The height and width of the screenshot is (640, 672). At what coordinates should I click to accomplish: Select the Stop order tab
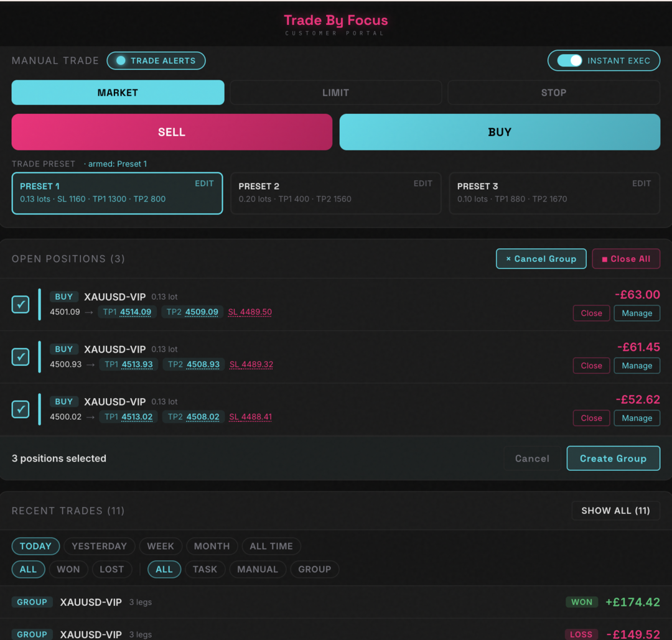click(553, 93)
